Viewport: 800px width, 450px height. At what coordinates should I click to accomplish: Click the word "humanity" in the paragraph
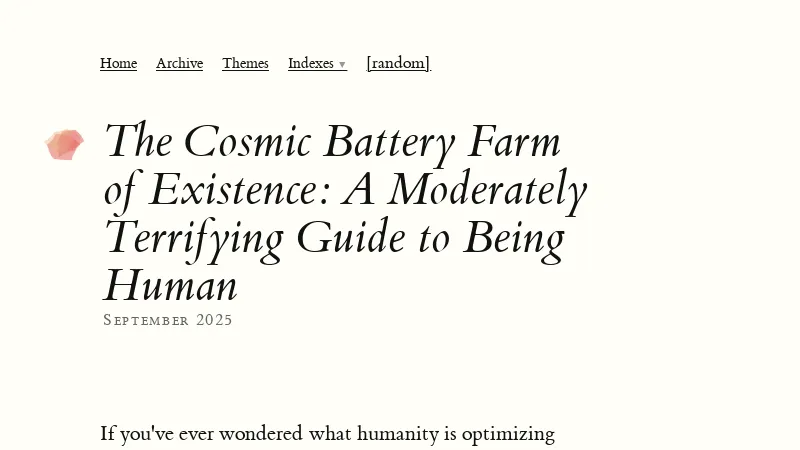pyautogui.click(x=401, y=434)
